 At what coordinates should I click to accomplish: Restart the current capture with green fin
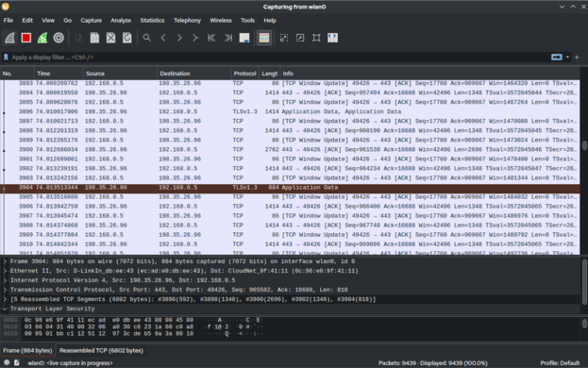click(x=42, y=38)
